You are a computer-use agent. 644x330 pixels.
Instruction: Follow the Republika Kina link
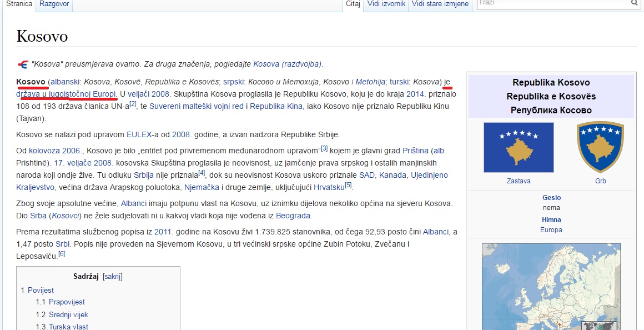tap(276, 107)
